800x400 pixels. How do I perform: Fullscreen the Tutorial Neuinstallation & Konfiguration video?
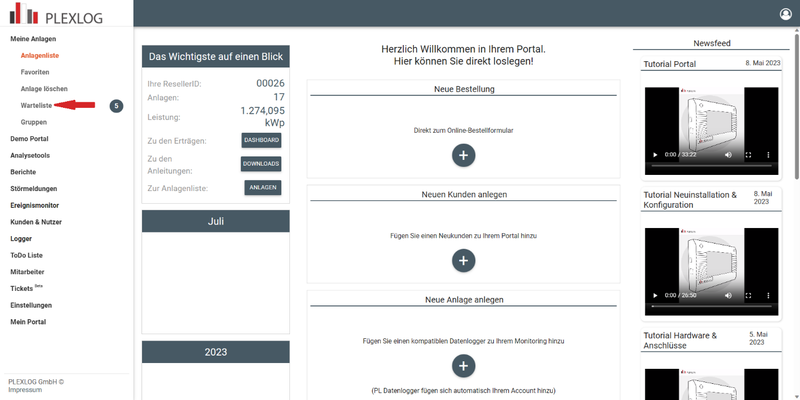(x=748, y=295)
